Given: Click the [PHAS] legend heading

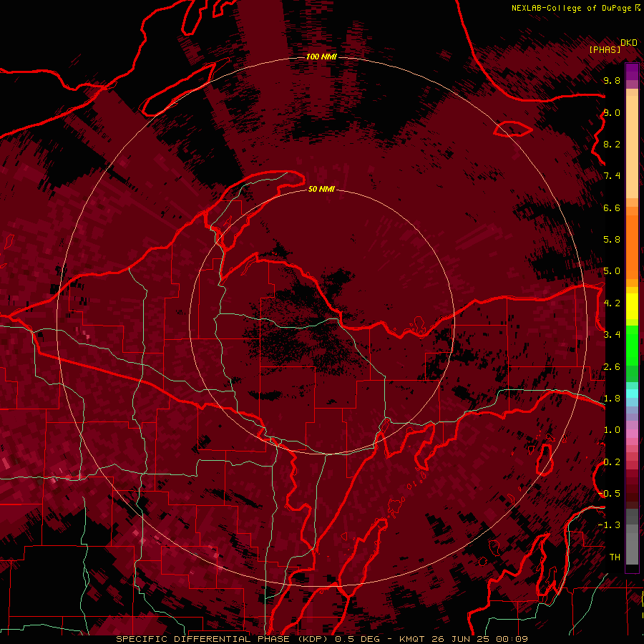Looking at the screenshot, I should (605, 49).
